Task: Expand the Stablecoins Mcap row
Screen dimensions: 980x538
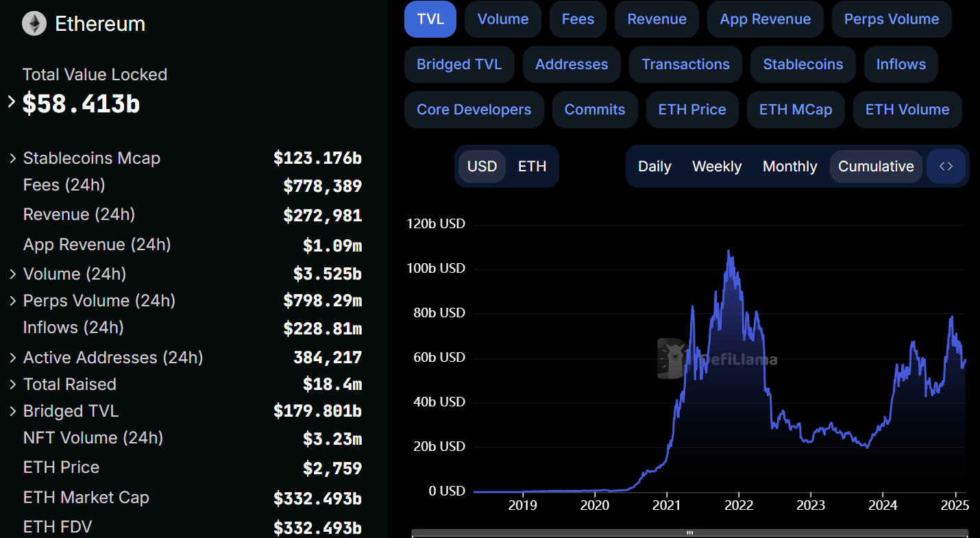Action: point(13,158)
